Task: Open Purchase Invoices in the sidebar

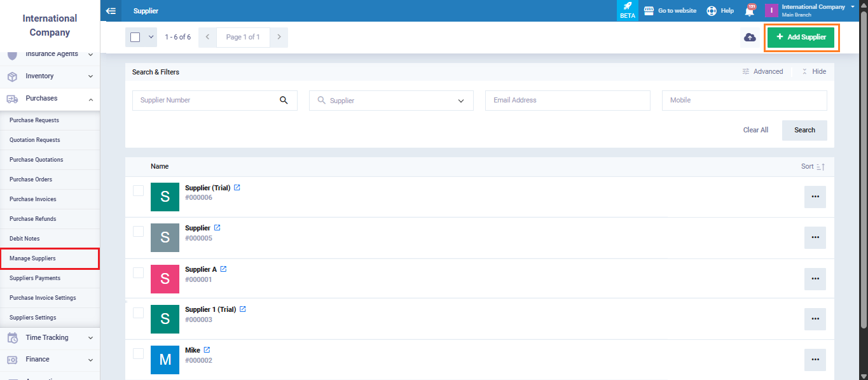Action: pyautogui.click(x=33, y=199)
